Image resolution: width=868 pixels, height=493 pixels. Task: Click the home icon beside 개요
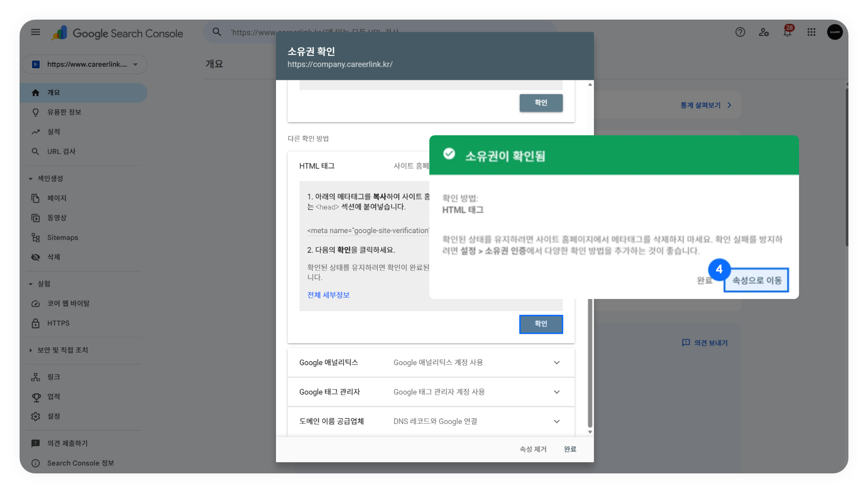pos(35,93)
